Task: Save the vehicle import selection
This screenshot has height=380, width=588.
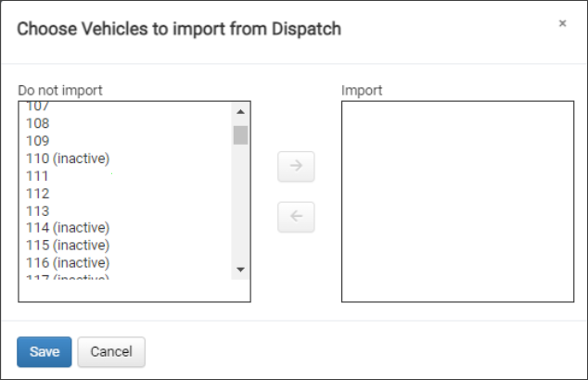Action: 45,351
